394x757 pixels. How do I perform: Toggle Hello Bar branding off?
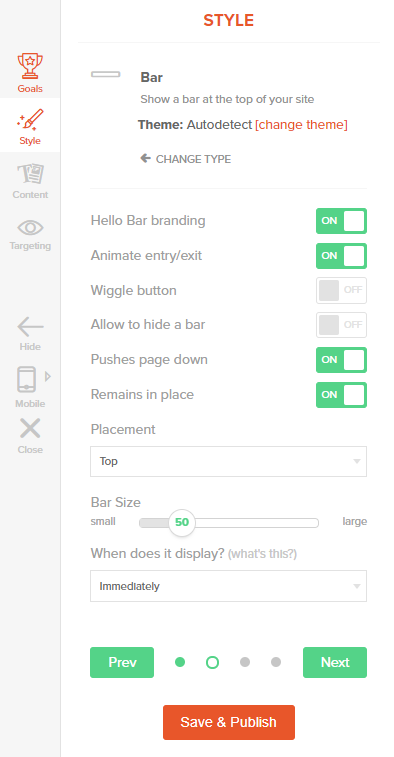tap(341, 221)
